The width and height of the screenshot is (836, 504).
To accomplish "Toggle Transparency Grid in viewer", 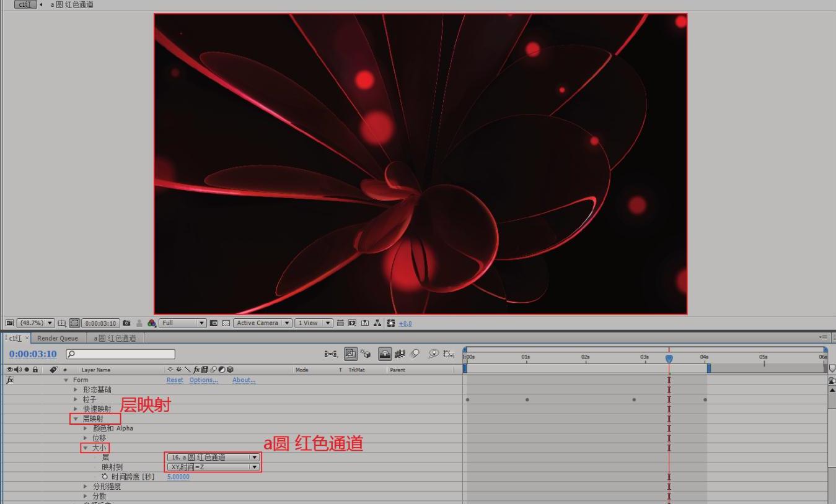I will click(226, 323).
